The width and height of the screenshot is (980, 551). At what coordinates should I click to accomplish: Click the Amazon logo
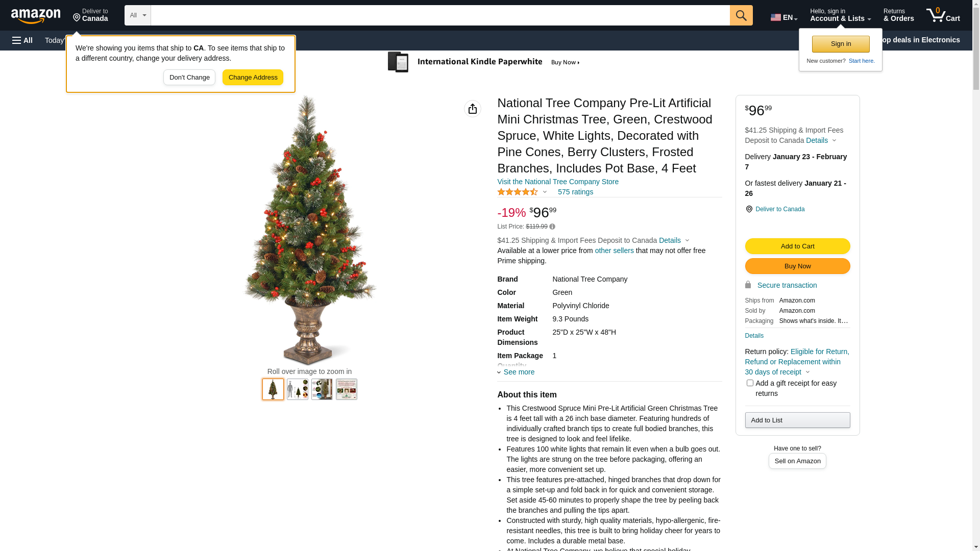[36, 16]
